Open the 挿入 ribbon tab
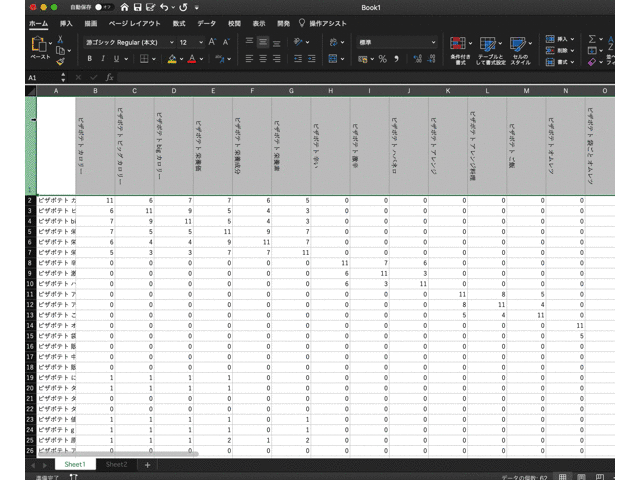Screen dimensions: 640x480 tap(66, 22)
